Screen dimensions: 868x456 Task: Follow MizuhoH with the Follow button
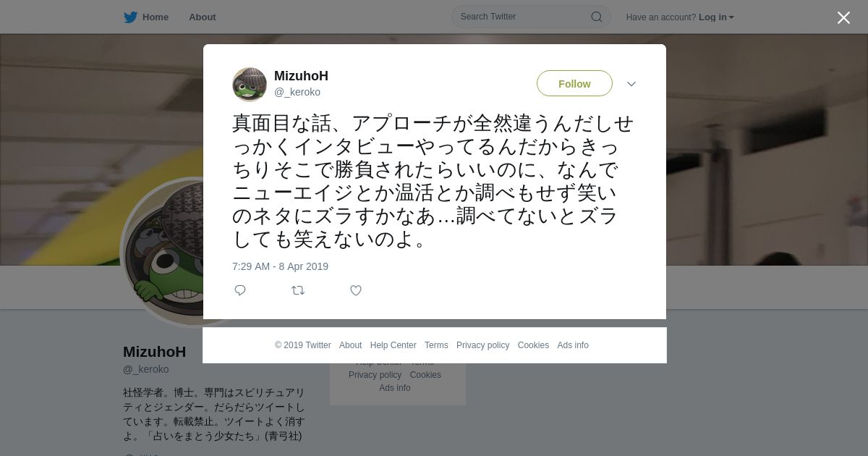[574, 84]
